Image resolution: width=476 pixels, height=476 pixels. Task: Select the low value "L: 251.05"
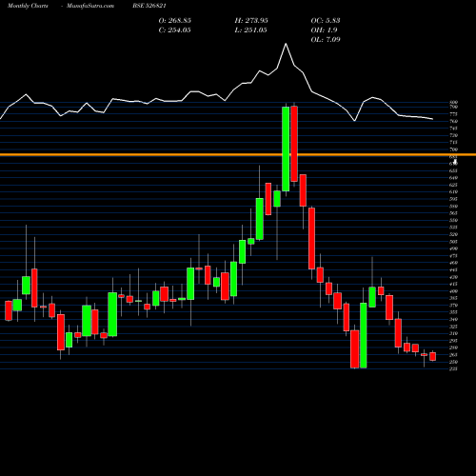(250, 30)
